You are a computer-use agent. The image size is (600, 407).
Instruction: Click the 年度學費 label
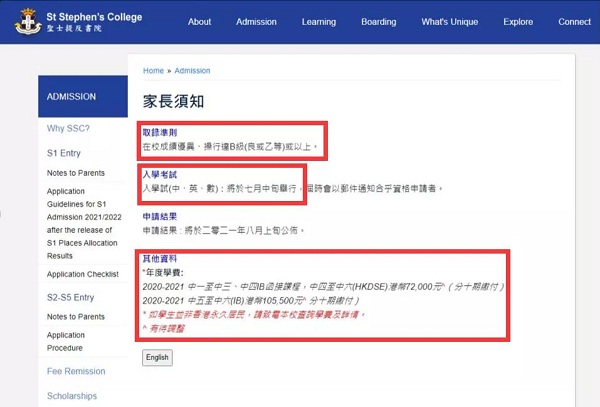[163, 273]
